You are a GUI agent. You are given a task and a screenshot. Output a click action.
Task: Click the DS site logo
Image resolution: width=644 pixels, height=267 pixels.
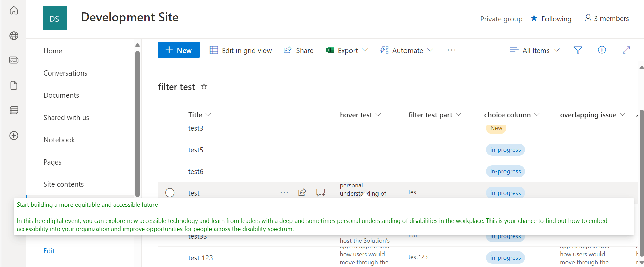click(55, 18)
